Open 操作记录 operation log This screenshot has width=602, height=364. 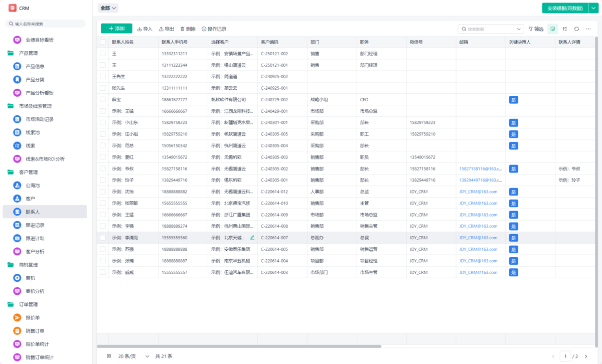pos(214,29)
